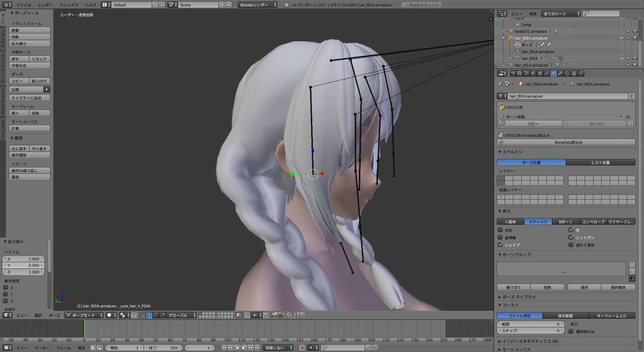
Task: Open Object Constraints chain tab
Action: click(x=547, y=73)
